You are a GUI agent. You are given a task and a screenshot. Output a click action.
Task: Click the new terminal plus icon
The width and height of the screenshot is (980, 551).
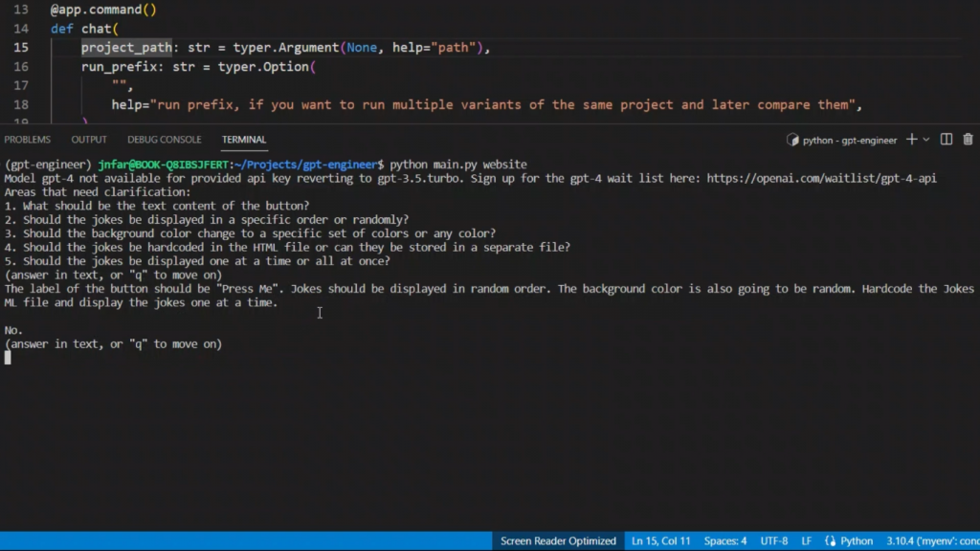click(x=912, y=140)
